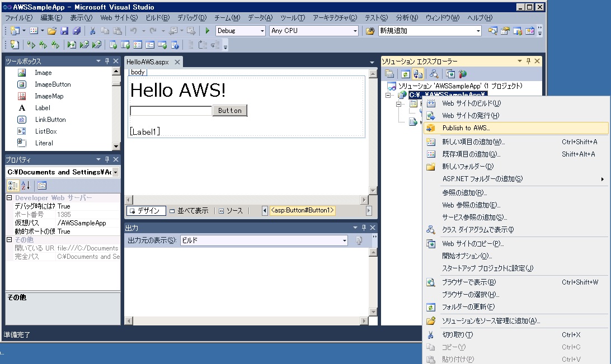The width and height of the screenshot is (611, 364).
Task: Open the デバッグ(D) menu
Action: pyautogui.click(x=192, y=18)
